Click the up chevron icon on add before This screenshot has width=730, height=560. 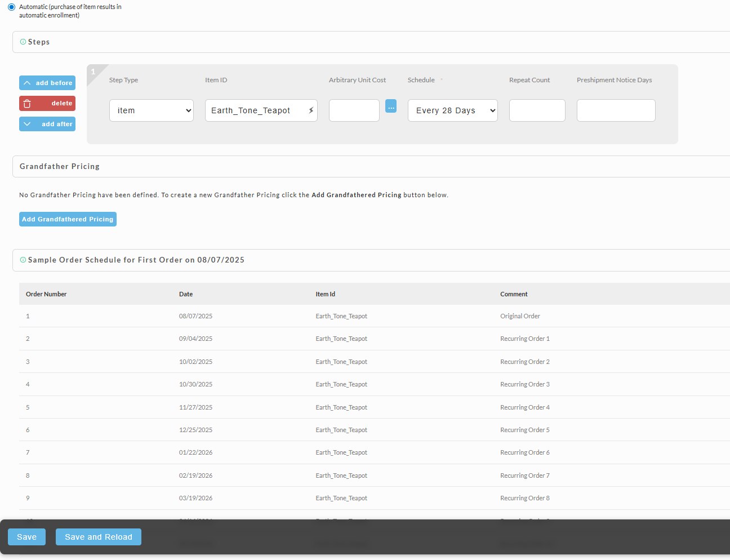click(27, 83)
